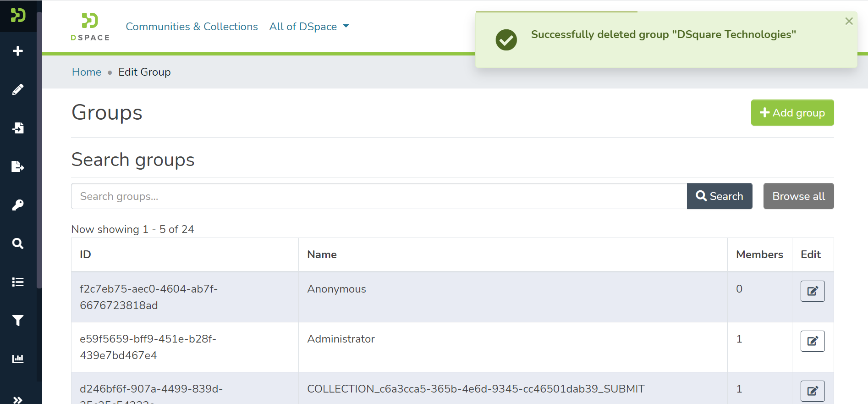Click the Import icon in sidebar
The image size is (868, 404).
pos(18,128)
